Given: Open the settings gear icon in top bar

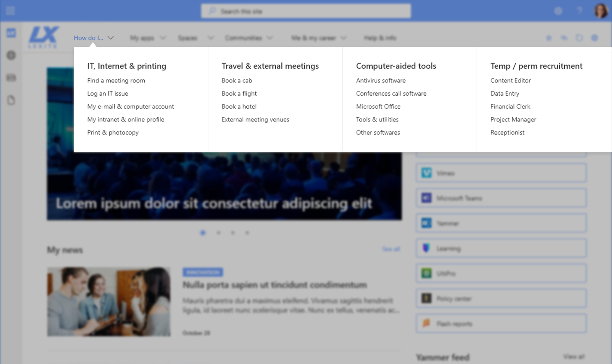Looking at the screenshot, I should point(558,11).
